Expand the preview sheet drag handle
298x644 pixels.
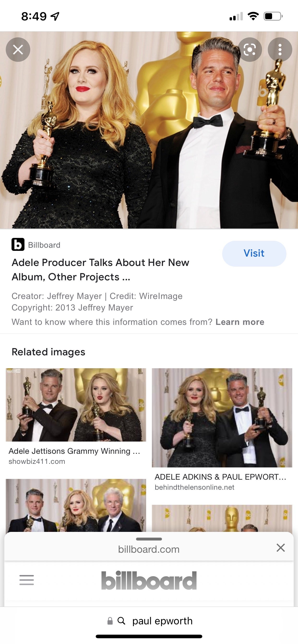point(149,539)
